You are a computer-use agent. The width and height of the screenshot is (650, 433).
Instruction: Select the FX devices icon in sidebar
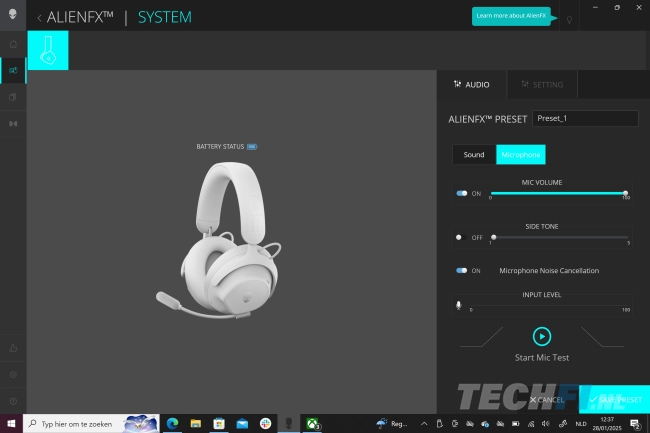click(13, 70)
